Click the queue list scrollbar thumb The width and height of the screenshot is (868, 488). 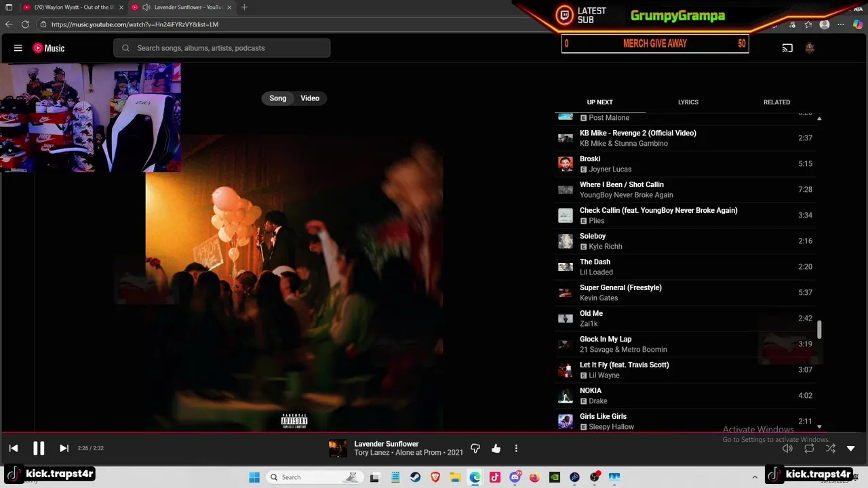point(819,329)
